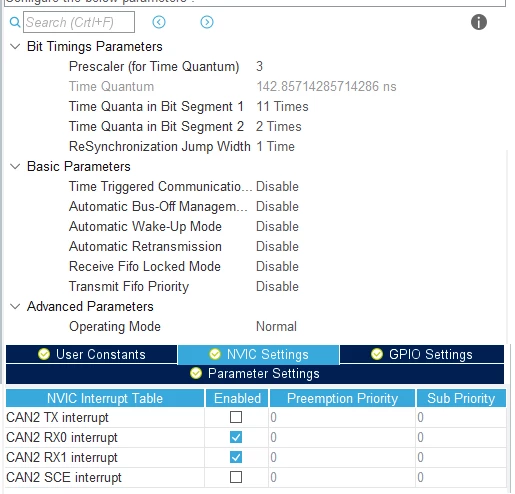
Task: Click the Search (Ctrl+F) field
Action: [x=79, y=22]
